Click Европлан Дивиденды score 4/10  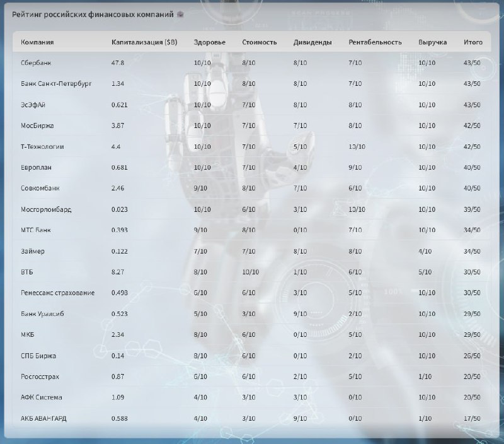click(x=300, y=167)
